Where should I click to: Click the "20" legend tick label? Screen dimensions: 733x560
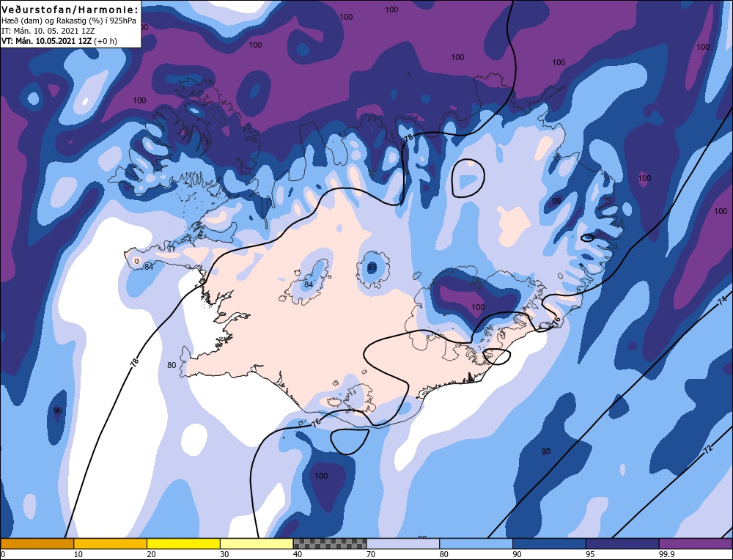(x=152, y=554)
